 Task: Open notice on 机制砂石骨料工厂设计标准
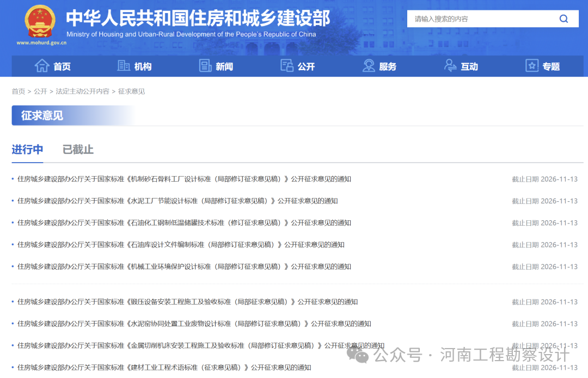pos(184,179)
